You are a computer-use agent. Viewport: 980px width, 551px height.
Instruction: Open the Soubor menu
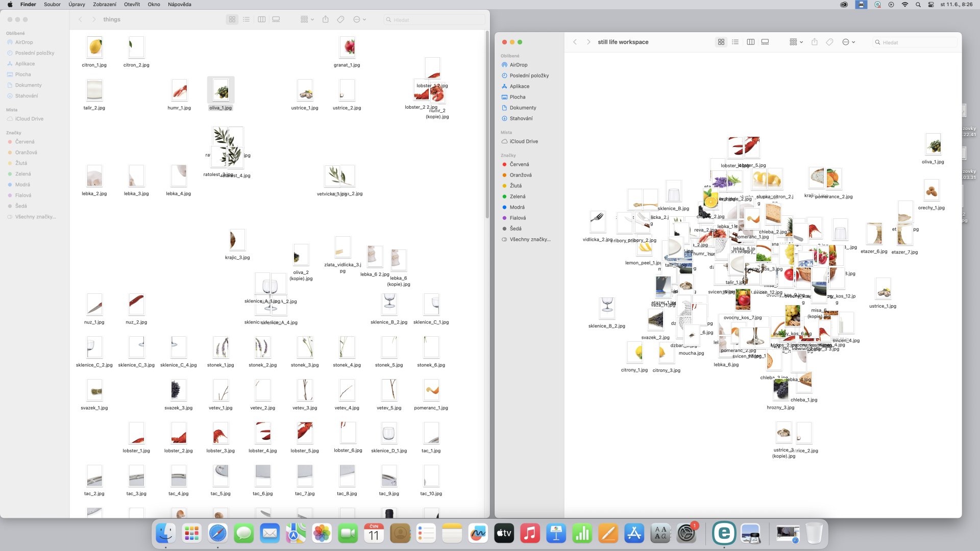click(x=52, y=5)
